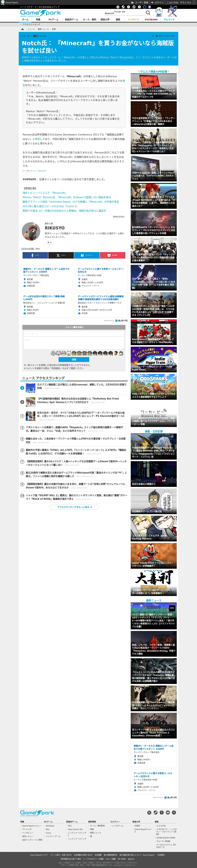Open the Facebook icon in the header
The width and height of the screenshot is (197, 868).
tap(129, 7)
